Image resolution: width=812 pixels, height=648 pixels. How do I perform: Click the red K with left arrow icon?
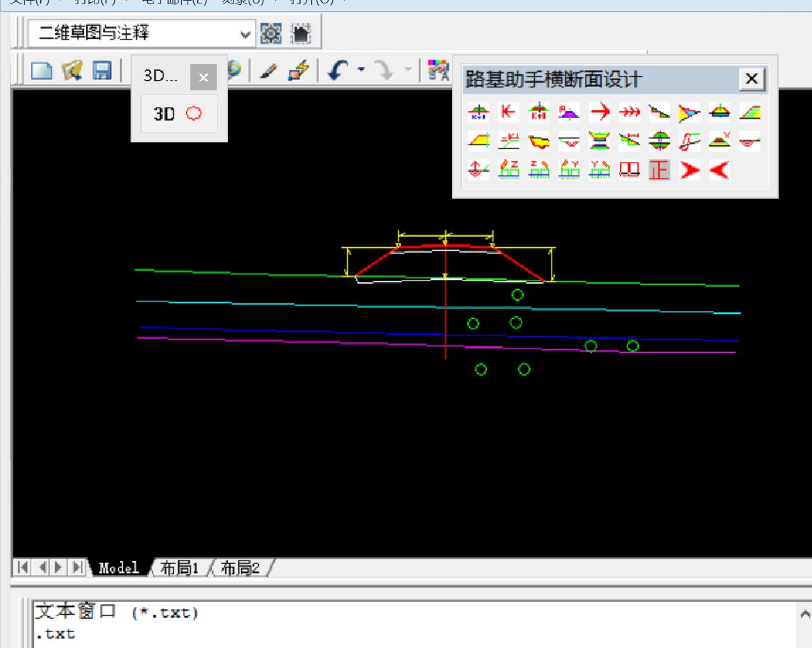(x=508, y=112)
